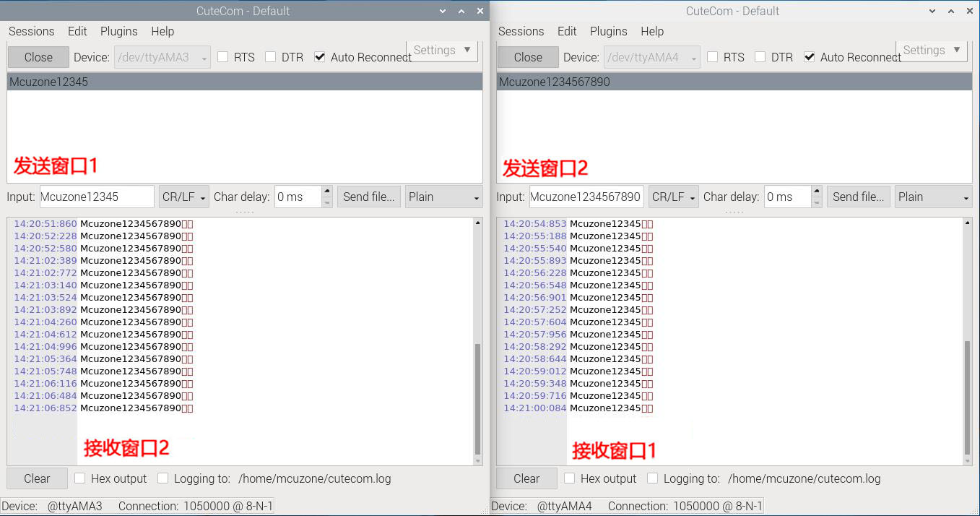Open the /dev/ttyAMA4 device dropdown
980x516 pixels.
[652, 57]
